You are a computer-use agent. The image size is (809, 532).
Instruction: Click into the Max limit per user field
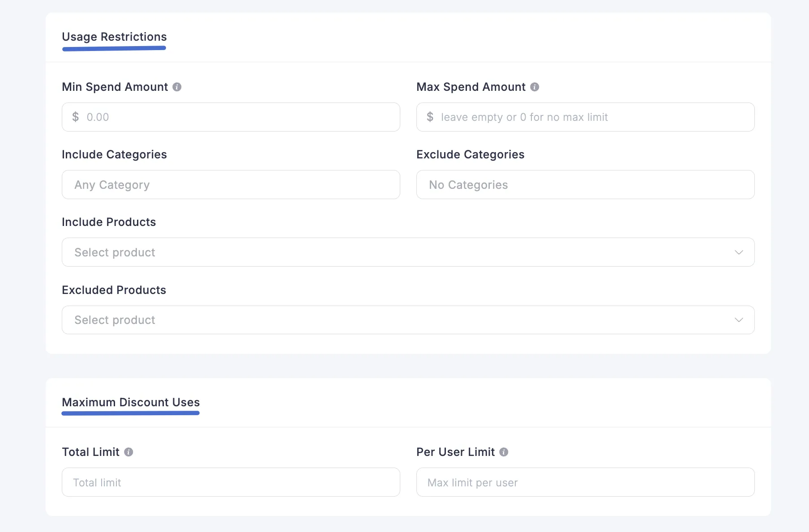click(x=585, y=482)
